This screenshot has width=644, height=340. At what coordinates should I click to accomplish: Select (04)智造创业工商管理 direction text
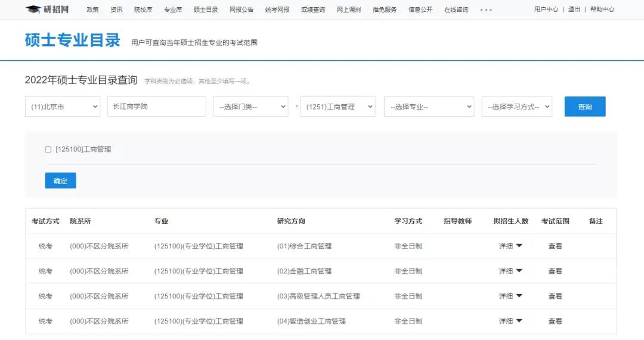point(311,321)
